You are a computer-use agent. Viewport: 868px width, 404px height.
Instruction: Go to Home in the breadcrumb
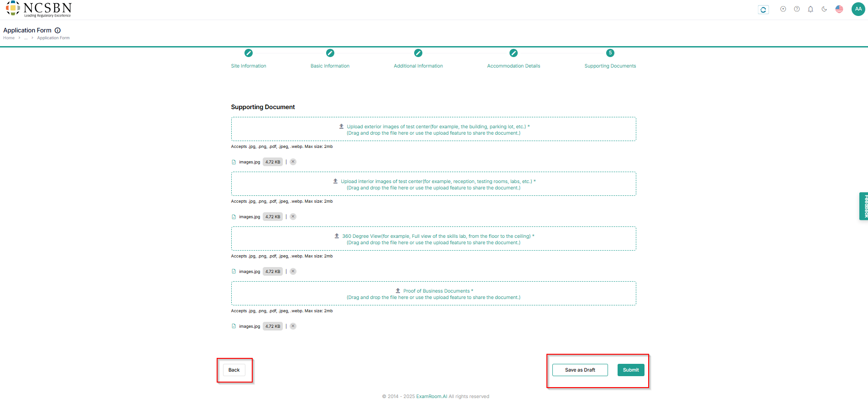click(9, 38)
